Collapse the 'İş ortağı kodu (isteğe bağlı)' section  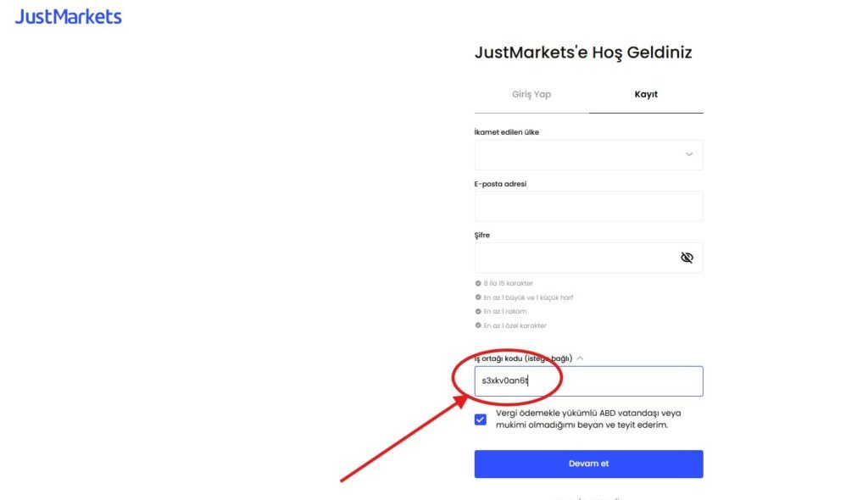coord(581,358)
